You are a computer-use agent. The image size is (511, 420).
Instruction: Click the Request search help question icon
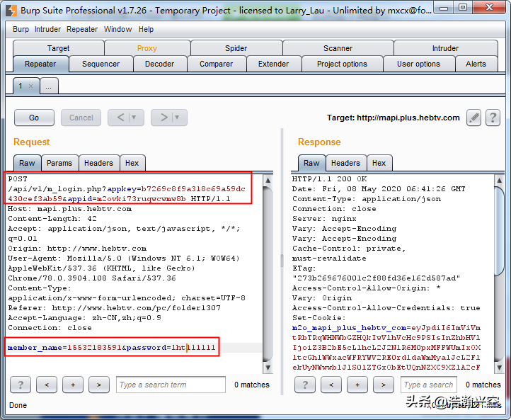coord(21,385)
